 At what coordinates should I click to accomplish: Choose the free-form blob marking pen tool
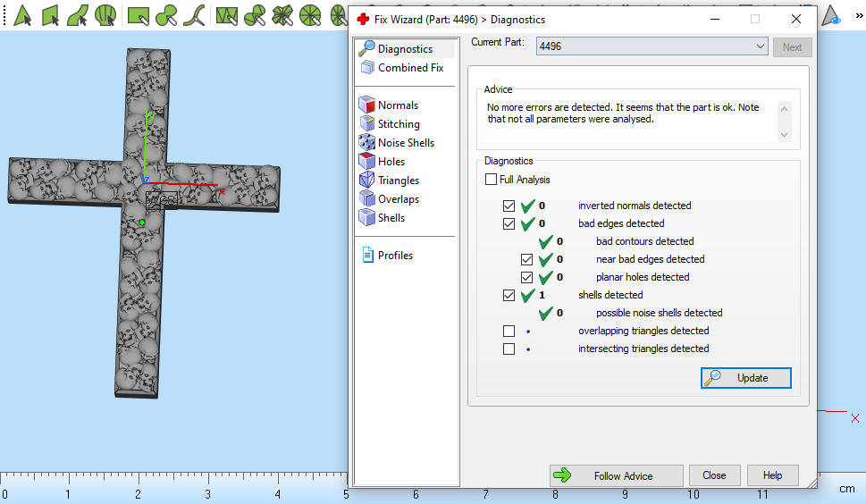tap(165, 15)
